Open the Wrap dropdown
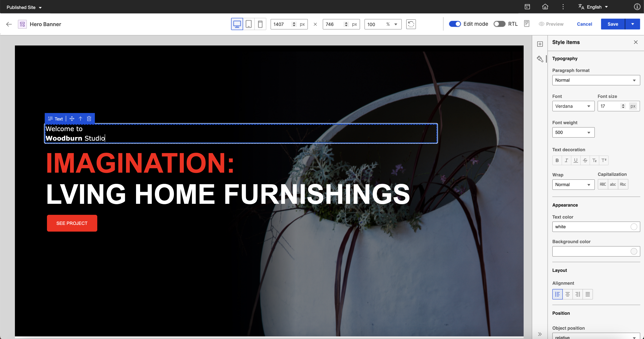The width and height of the screenshot is (644, 339). pos(573,185)
